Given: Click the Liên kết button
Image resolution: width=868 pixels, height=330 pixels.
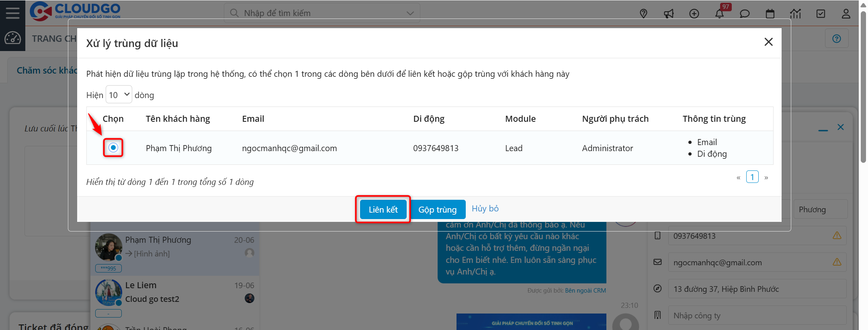Looking at the screenshot, I should (x=383, y=209).
